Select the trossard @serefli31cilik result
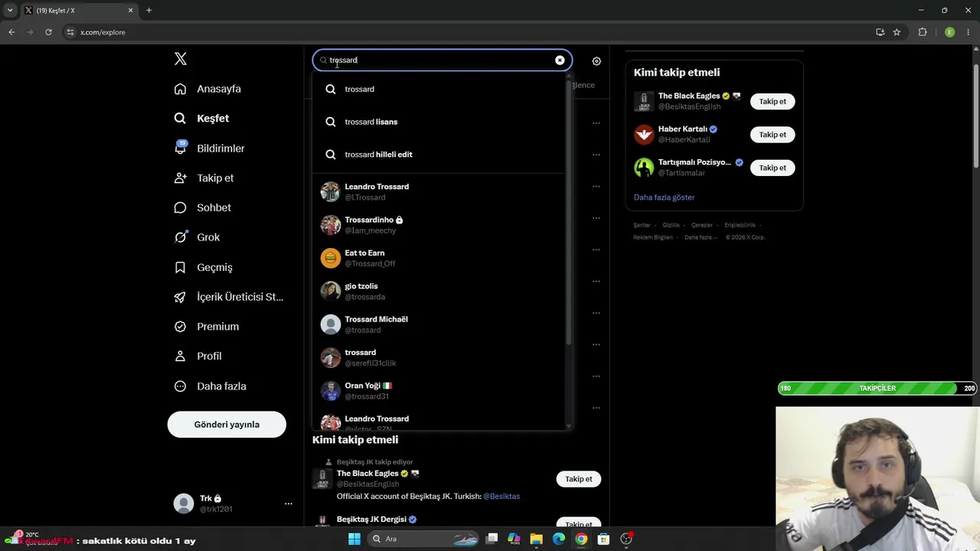Screen dimensions: 980x551 click(439, 357)
